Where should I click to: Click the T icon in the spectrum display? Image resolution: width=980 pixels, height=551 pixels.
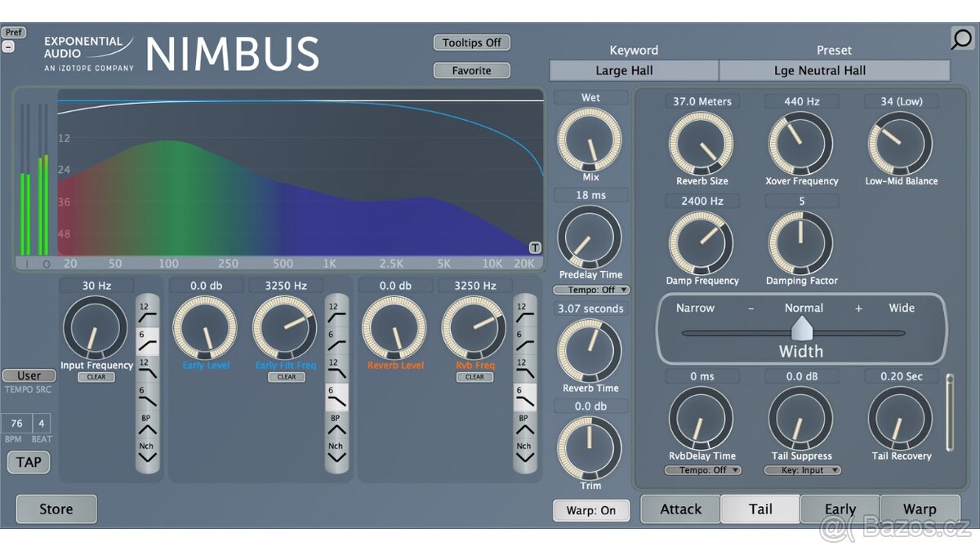click(x=535, y=247)
